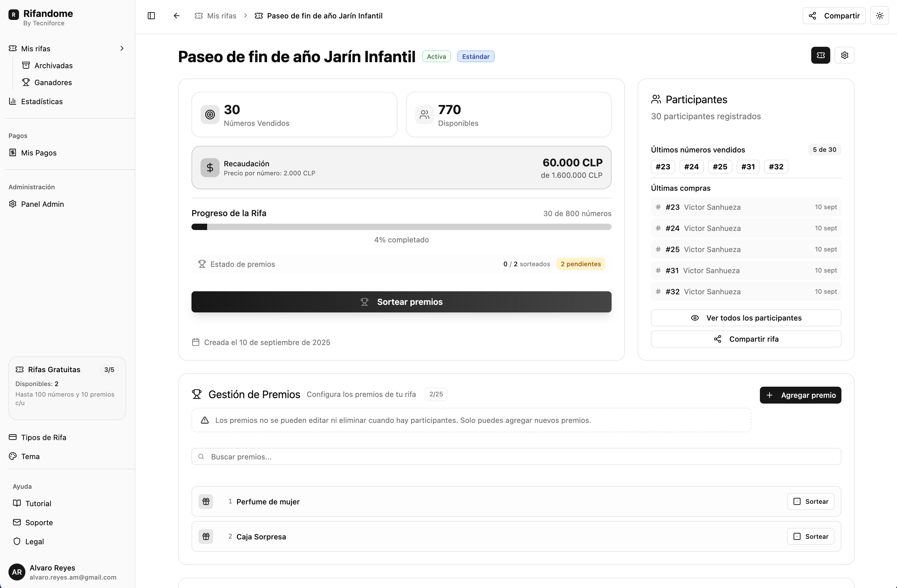Click Agregar premio button
Image resolution: width=897 pixels, height=588 pixels.
coord(800,395)
